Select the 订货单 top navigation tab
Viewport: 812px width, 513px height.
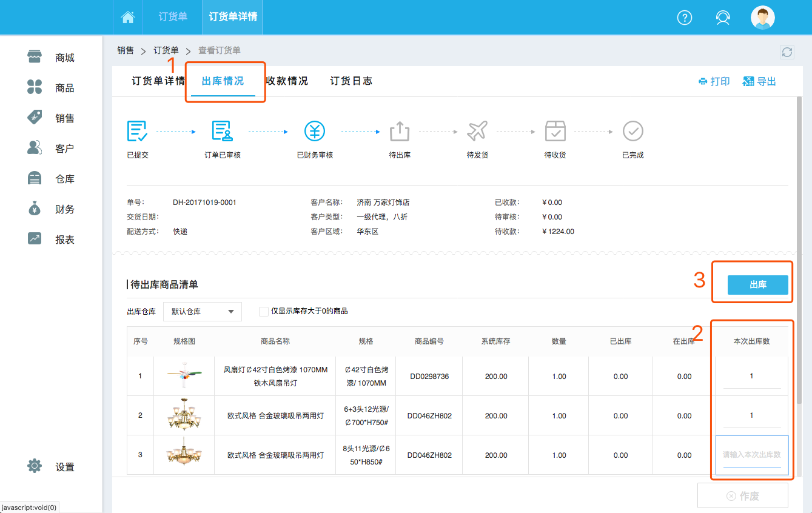173,17
